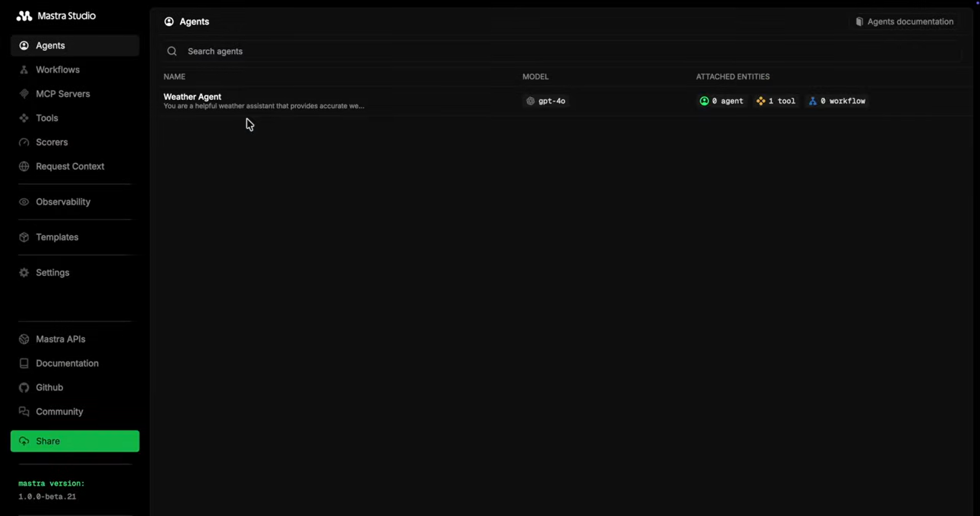Click the Settings gear icon

point(24,273)
